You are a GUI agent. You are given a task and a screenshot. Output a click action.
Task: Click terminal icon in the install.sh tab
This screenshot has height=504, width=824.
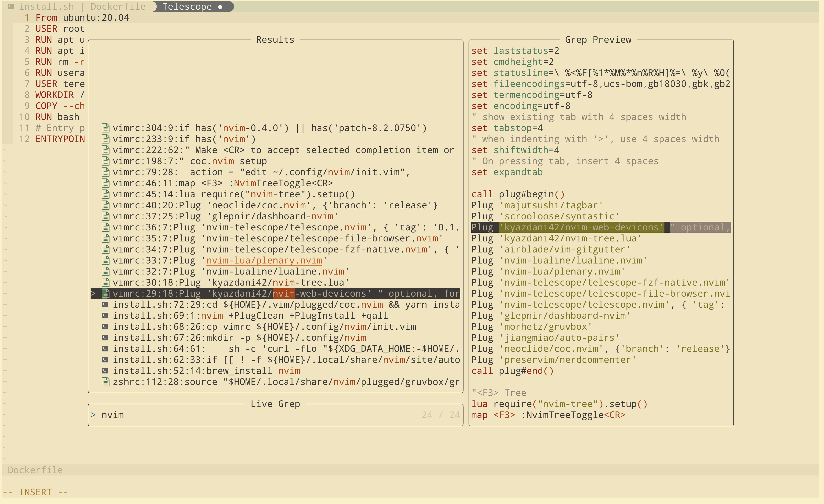coord(11,6)
